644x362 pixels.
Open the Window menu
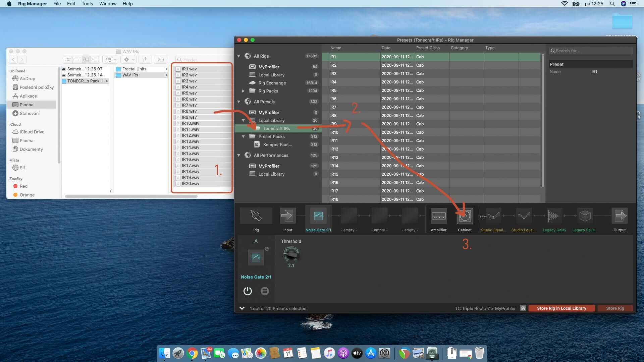click(x=108, y=4)
